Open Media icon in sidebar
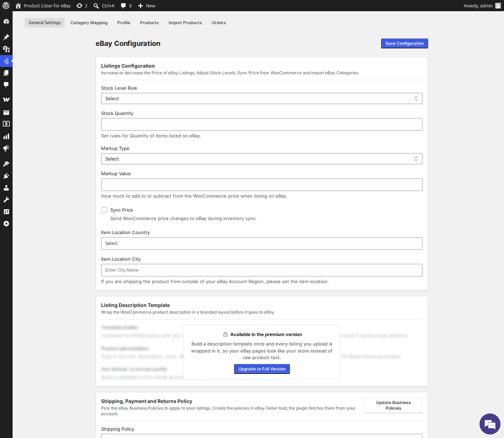This screenshot has width=504, height=438. pyautogui.click(x=6, y=49)
